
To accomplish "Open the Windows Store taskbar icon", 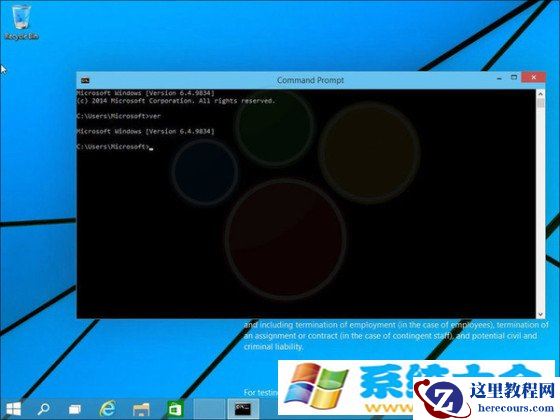I will [175, 409].
